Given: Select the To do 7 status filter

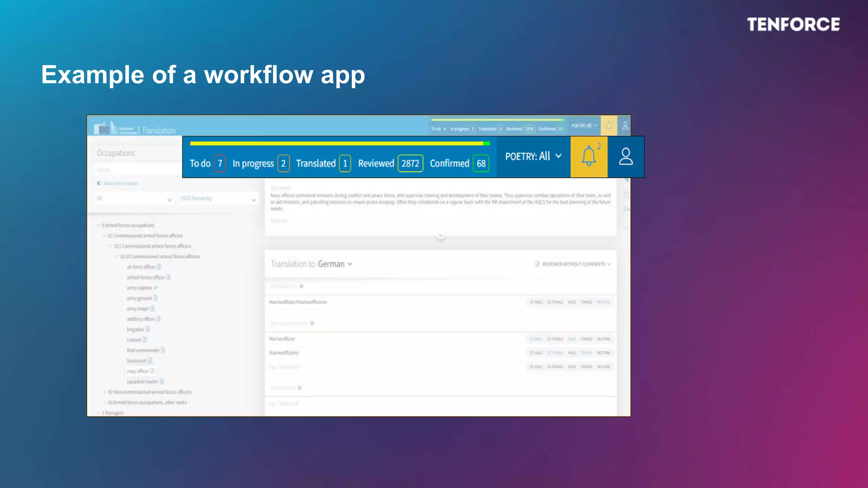Looking at the screenshot, I should (x=207, y=164).
